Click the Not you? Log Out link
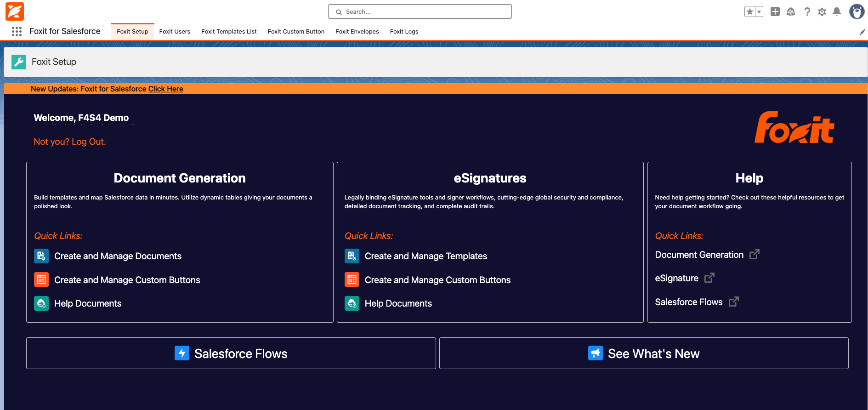This screenshot has height=410, width=868. [70, 142]
